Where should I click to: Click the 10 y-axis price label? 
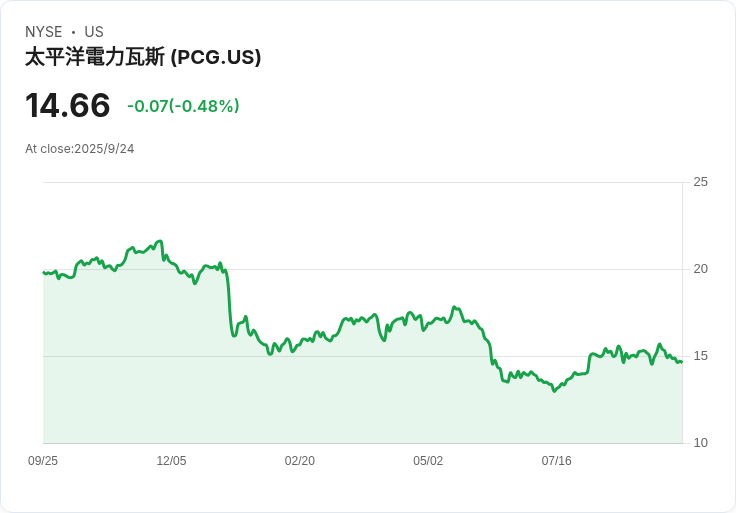click(700, 443)
